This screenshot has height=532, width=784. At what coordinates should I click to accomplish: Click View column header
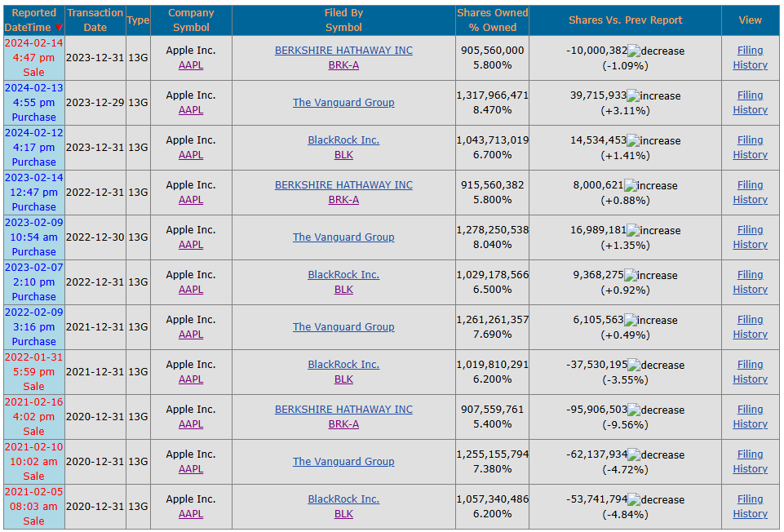click(750, 20)
